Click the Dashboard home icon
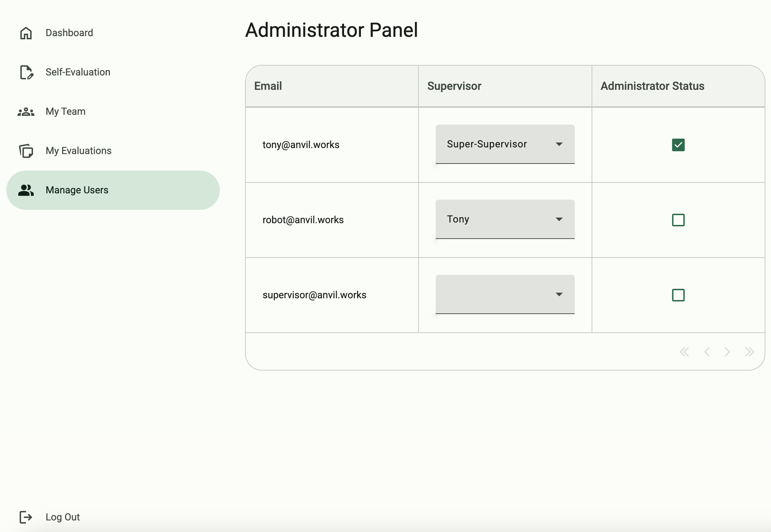 pos(26,33)
